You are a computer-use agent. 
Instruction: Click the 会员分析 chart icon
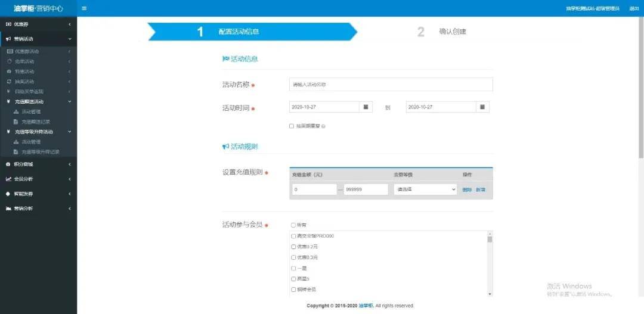coord(8,179)
